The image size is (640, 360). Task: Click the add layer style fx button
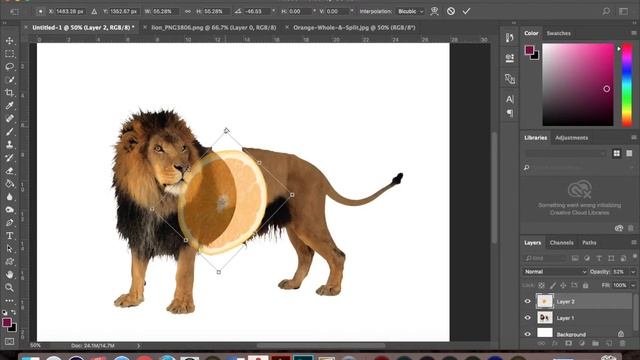[555, 344]
